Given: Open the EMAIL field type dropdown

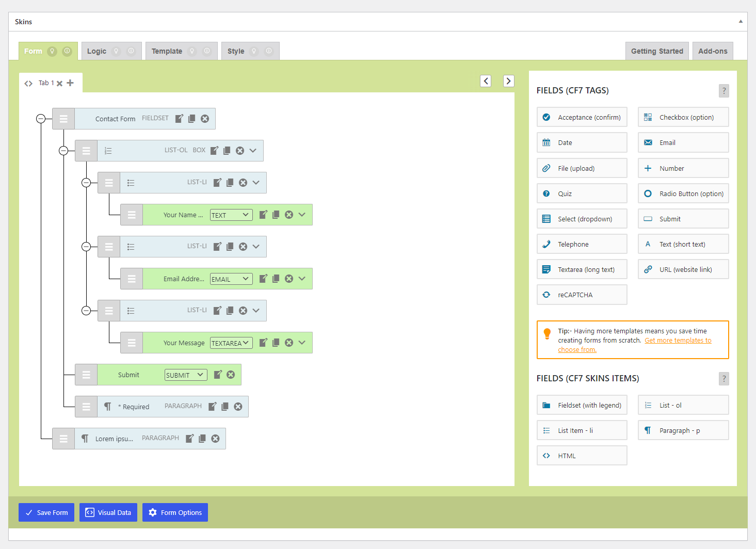Looking at the screenshot, I should point(231,279).
